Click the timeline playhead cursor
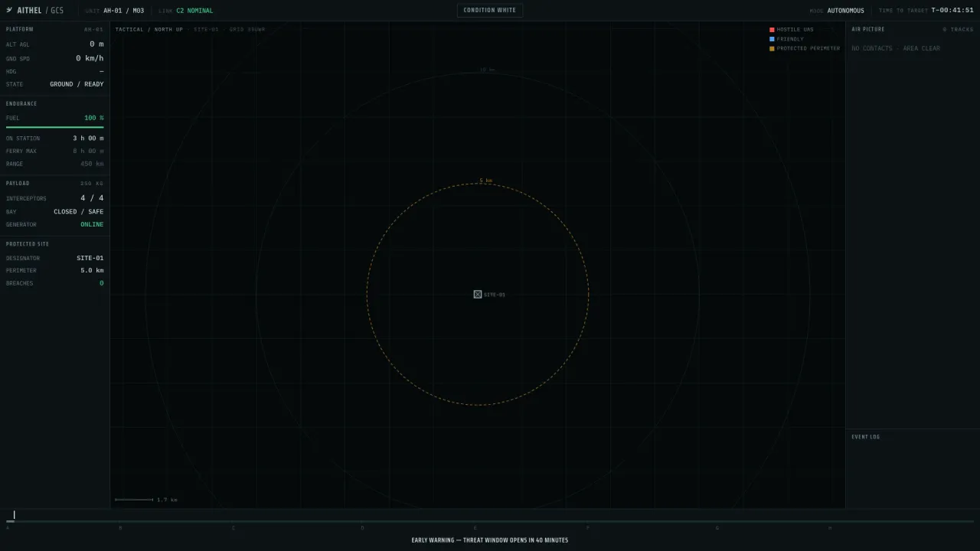 click(14, 515)
